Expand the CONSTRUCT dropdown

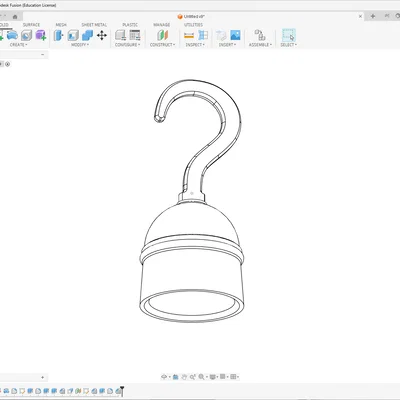162,45
